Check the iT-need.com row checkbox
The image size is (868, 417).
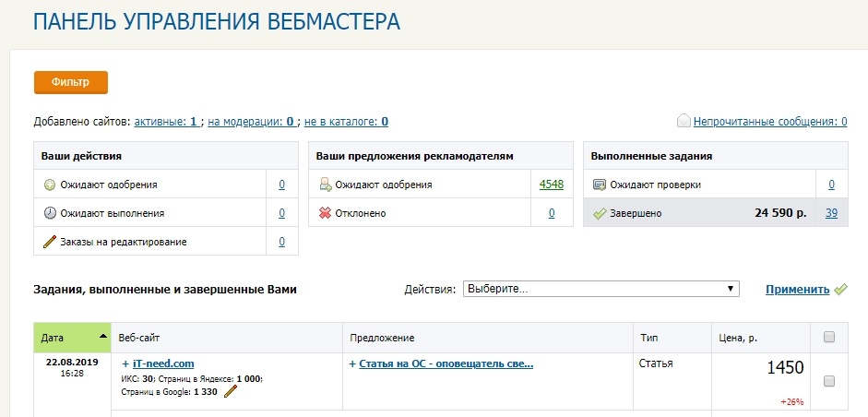pyautogui.click(x=828, y=381)
